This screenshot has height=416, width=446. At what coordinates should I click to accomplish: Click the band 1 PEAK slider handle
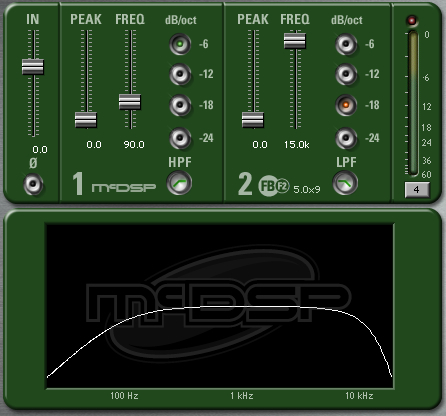coord(86,120)
